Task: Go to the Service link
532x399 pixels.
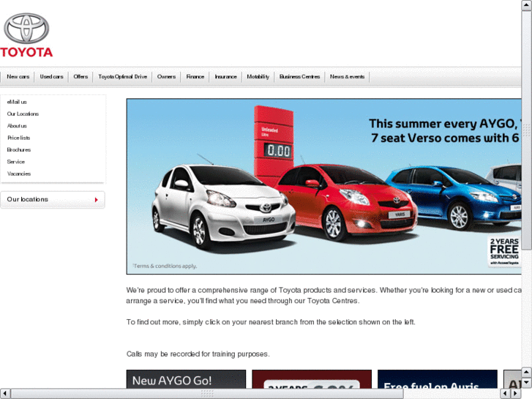Action: pyautogui.click(x=16, y=162)
